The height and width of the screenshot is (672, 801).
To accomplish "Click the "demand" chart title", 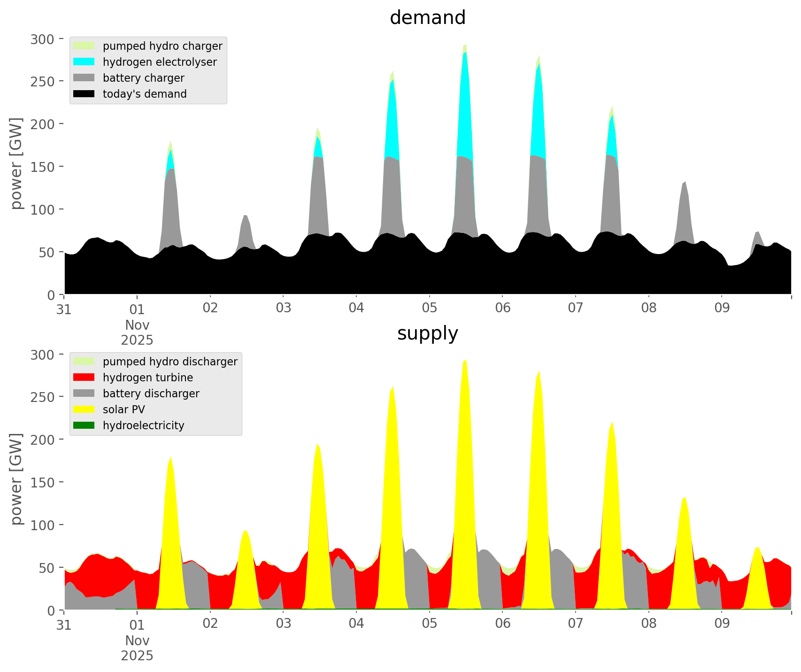I will (x=427, y=18).
